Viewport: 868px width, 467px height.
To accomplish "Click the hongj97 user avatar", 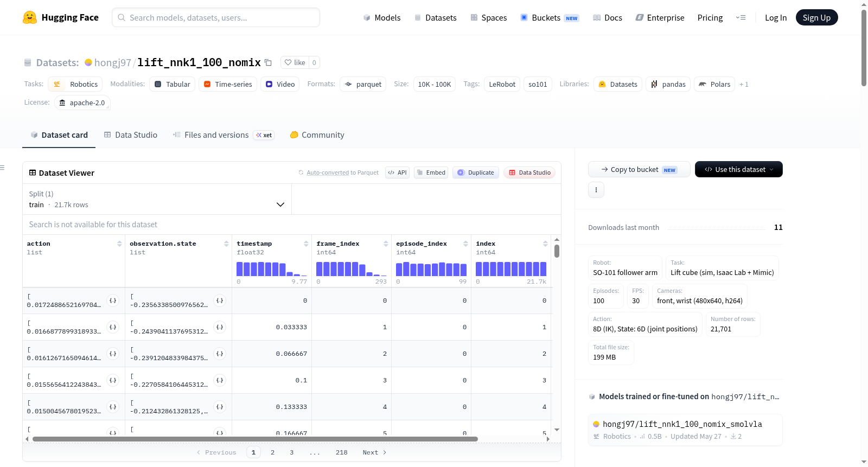I will pos(88,62).
